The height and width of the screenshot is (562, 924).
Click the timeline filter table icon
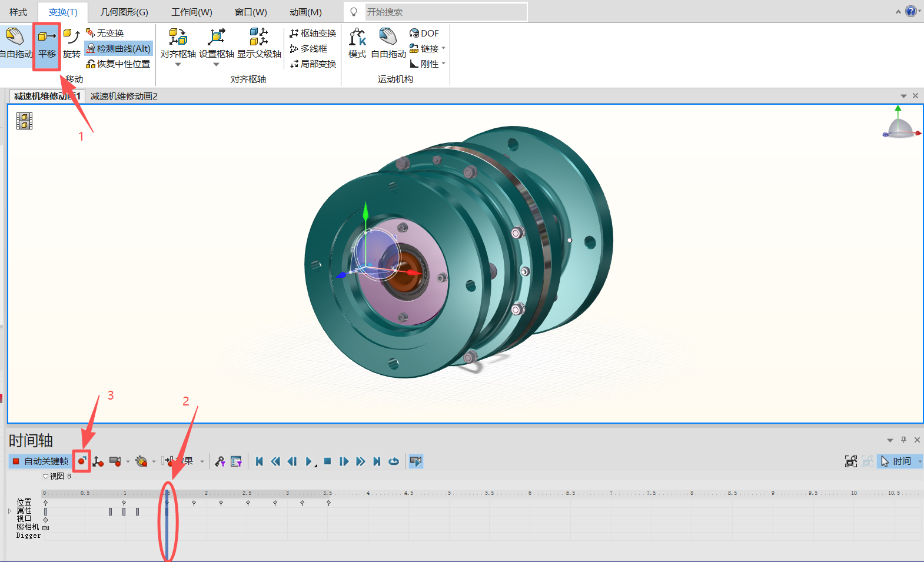pos(236,461)
